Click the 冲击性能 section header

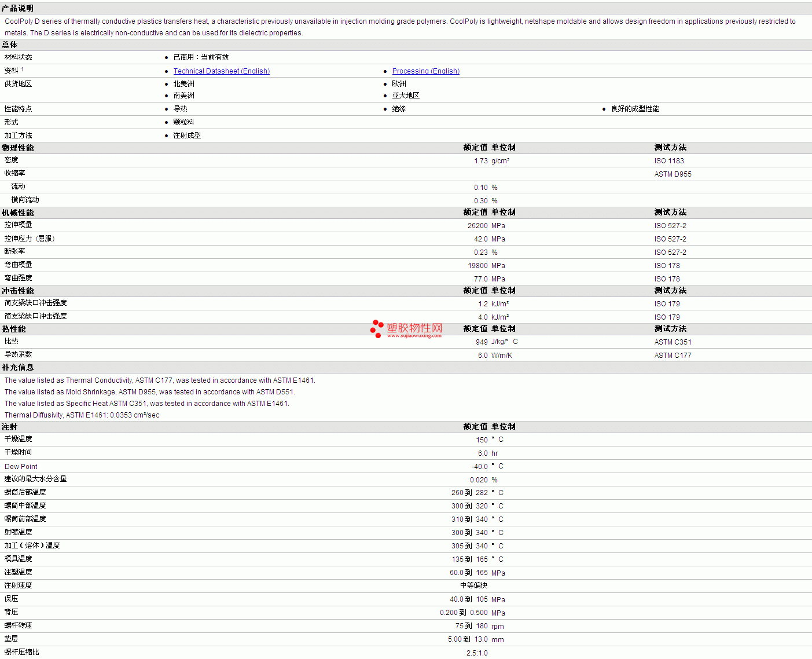18,291
